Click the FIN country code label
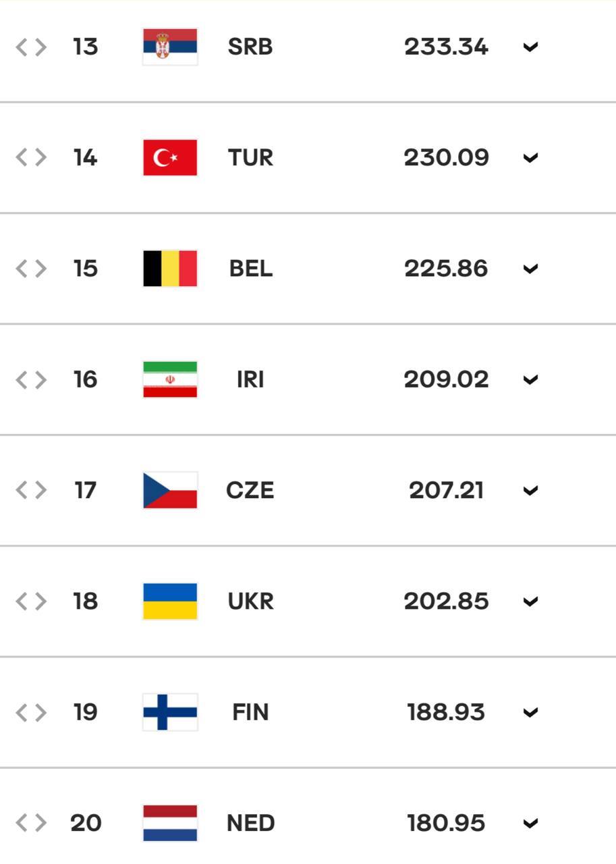616x864 pixels. tap(250, 711)
